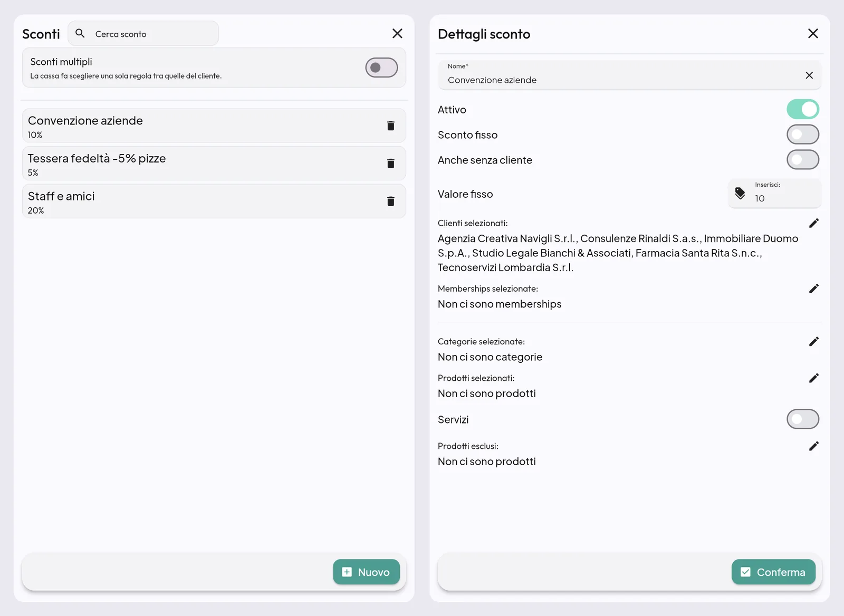Screen dimensions: 844x616
Task: Close the Dettagli sconto panel
Action: (x=813, y=34)
